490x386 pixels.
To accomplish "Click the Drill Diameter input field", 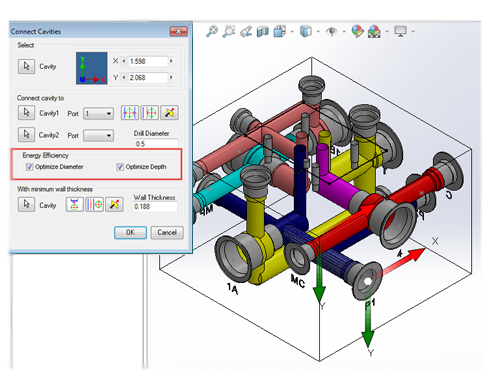I will coord(156,144).
